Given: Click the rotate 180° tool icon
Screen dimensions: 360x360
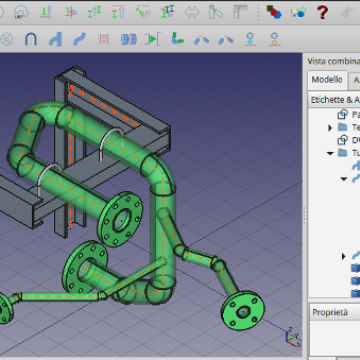Looking at the screenshot, I should pos(21,12).
